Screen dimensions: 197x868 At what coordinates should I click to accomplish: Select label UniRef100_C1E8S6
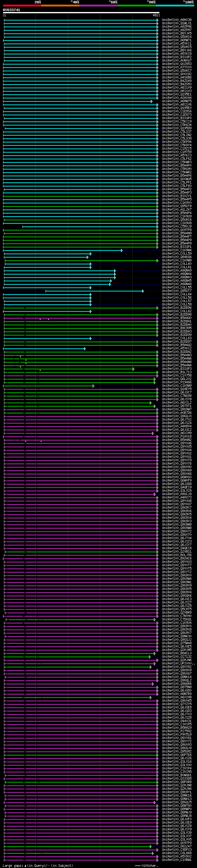(x=177, y=111)
